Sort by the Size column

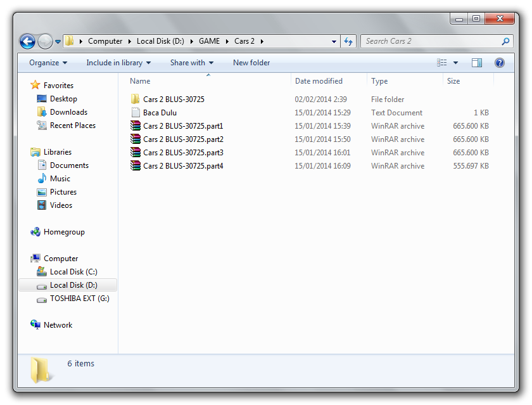(468, 80)
